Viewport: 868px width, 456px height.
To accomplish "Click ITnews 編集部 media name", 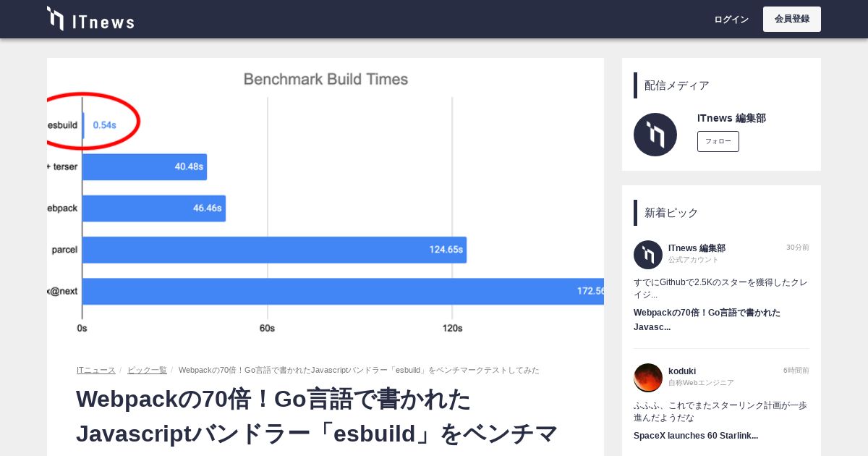I will [x=731, y=118].
